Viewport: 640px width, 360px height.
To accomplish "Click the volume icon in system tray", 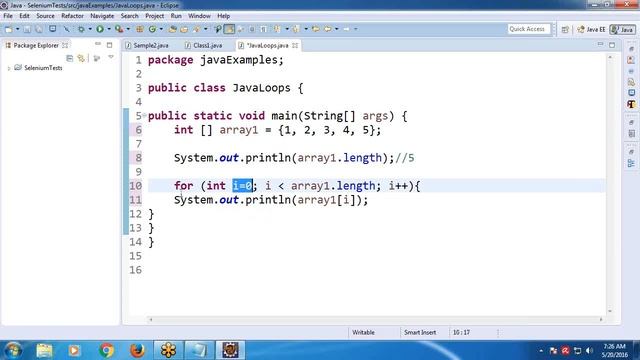I will tap(589, 351).
